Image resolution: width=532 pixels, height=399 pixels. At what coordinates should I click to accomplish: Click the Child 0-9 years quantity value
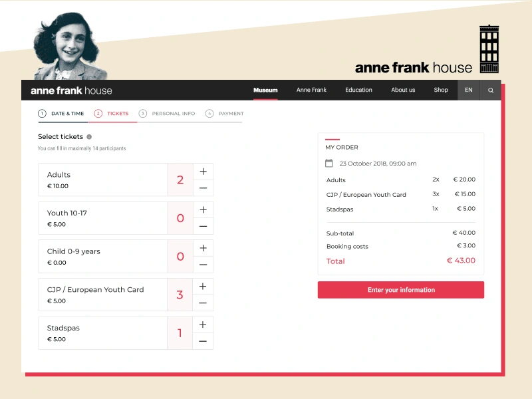pos(180,257)
